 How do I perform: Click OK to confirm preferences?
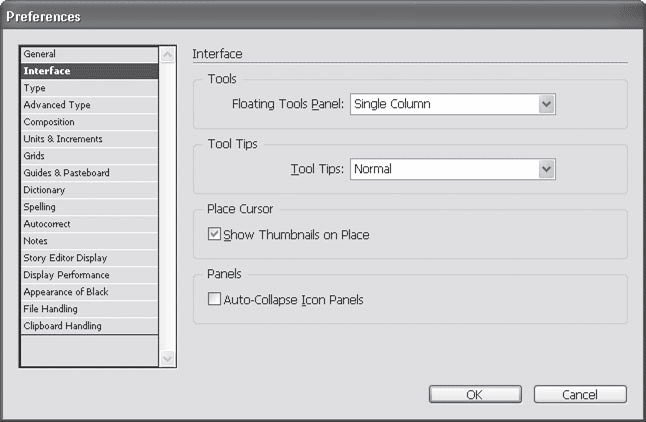[x=475, y=395]
